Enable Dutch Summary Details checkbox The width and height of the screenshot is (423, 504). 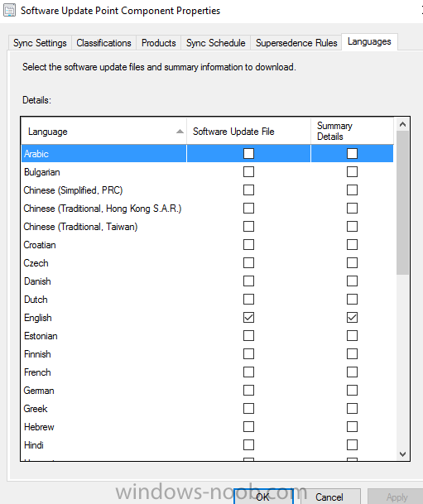[x=352, y=300]
